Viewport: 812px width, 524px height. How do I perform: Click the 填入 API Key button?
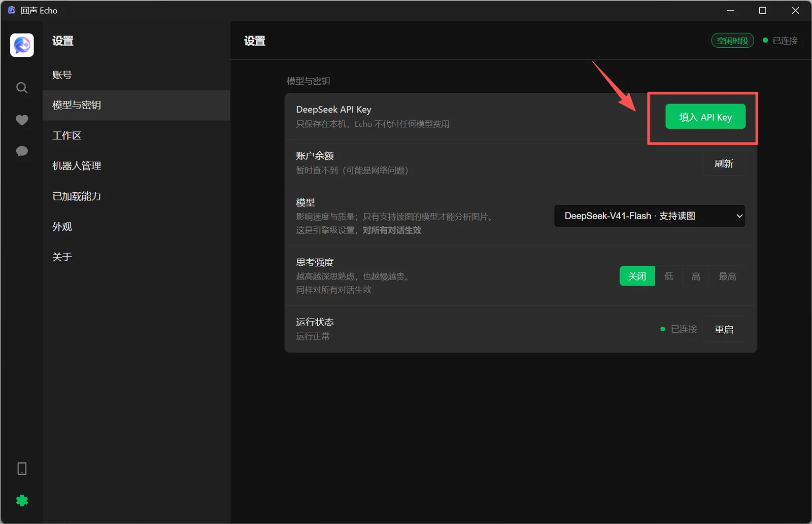705,117
